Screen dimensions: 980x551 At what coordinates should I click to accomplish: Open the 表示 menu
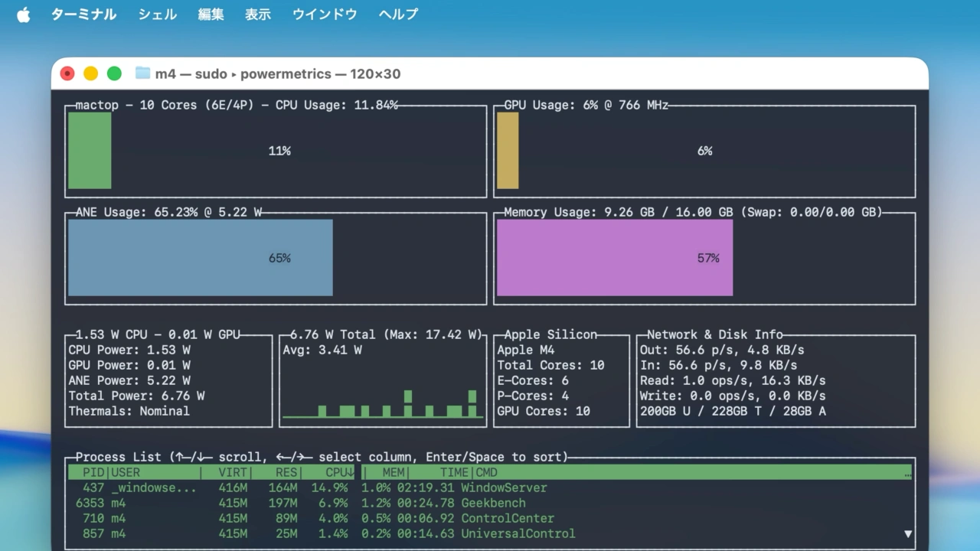(258, 14)
